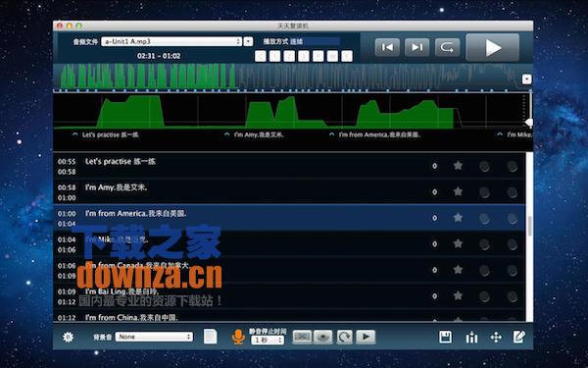Open settings via the gear icon
The width and height of the screenshot is (588, 368).
[69, 337]
